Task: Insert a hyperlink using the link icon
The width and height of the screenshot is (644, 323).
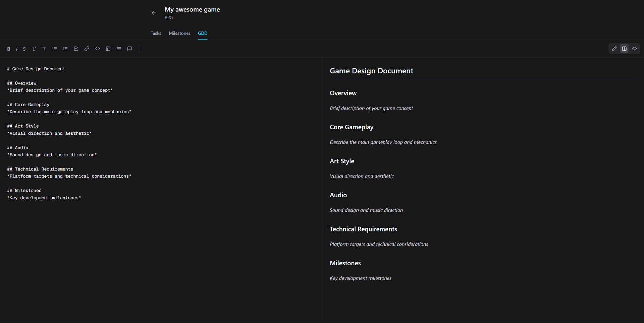Action: (87, 49)
